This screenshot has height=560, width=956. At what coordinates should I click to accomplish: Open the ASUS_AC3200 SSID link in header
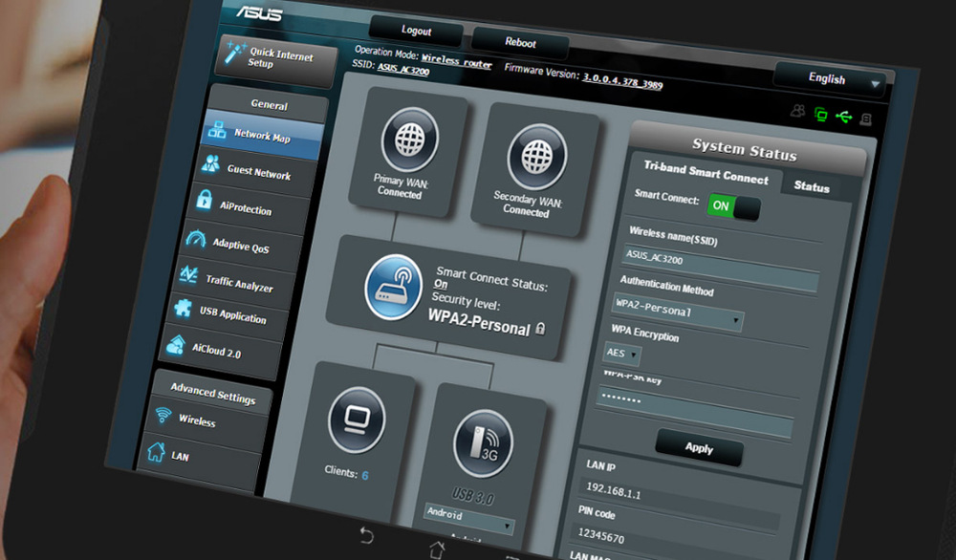click(x=403, y=69)
